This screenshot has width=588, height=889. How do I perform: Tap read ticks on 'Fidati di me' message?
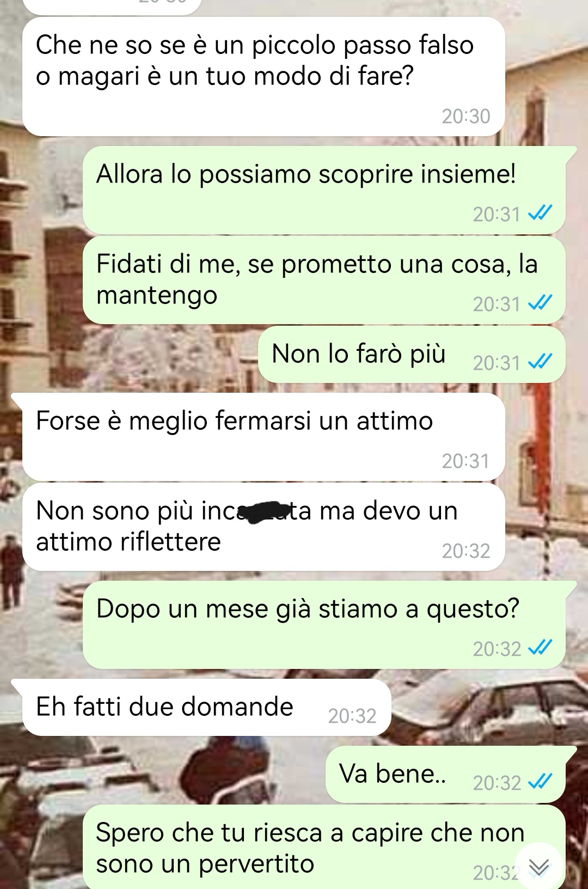pyautogui.click(x=541, y=303)
